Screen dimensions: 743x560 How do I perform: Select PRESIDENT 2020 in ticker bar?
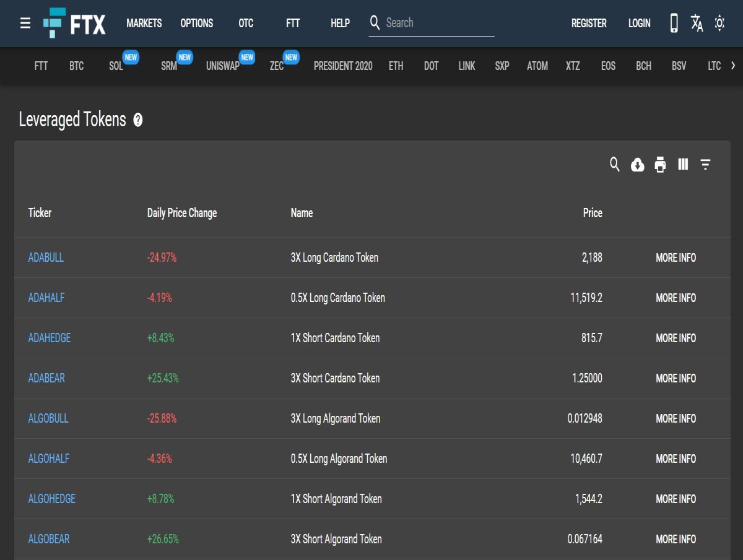(343, 66)
